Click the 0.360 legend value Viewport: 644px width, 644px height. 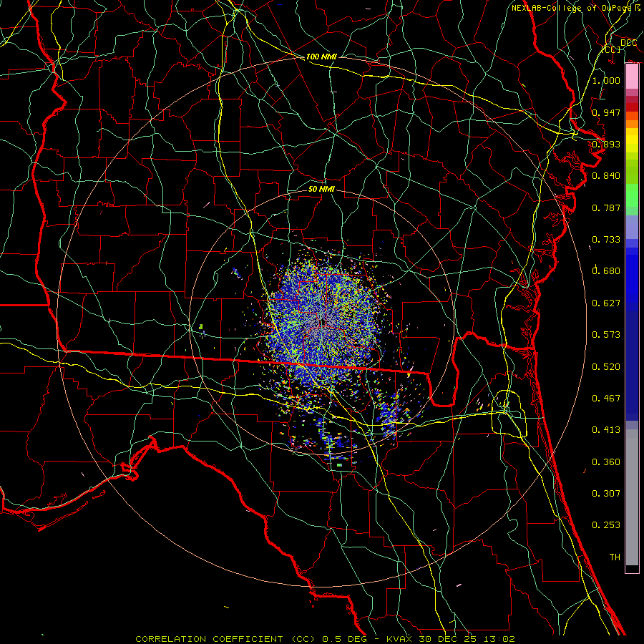click(x=606, y=462)
